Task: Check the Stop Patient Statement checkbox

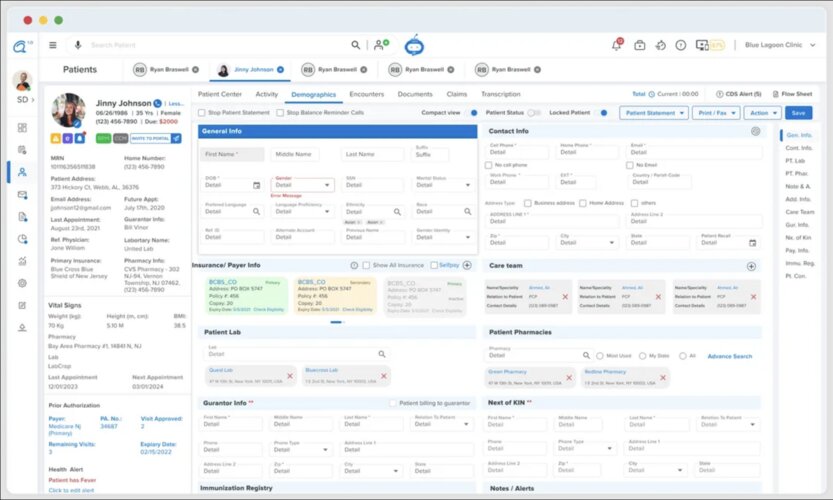Action: point(201,113)
